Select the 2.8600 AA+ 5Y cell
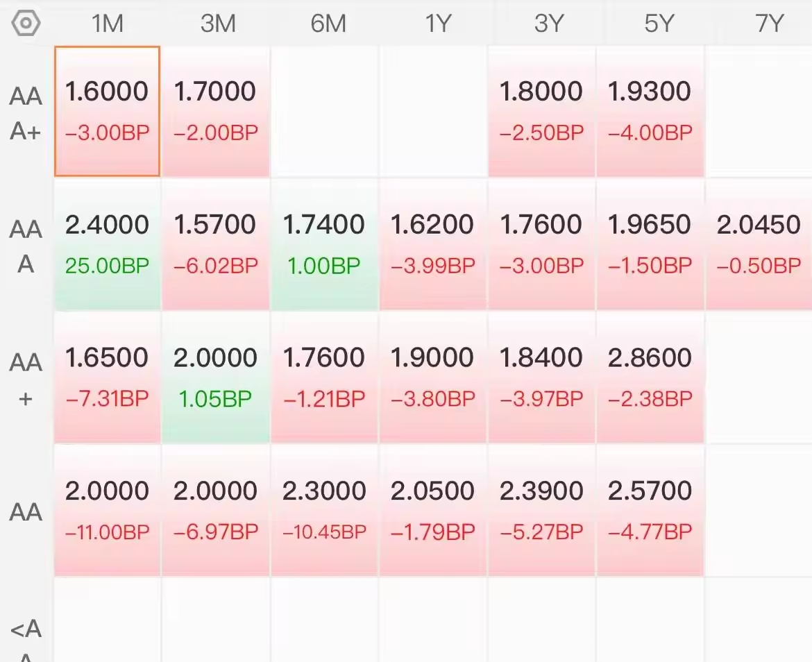Image resolution: width=812 pixels, height=662 pixels. (650, 377)
